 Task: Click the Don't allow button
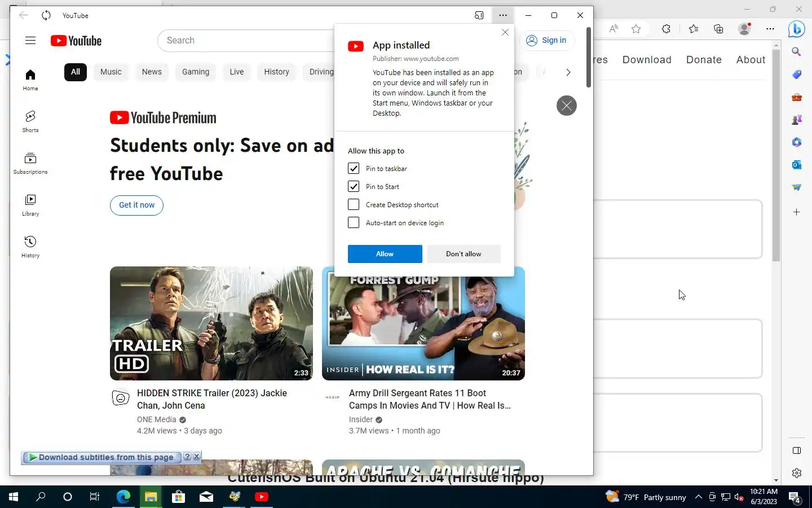464,254
